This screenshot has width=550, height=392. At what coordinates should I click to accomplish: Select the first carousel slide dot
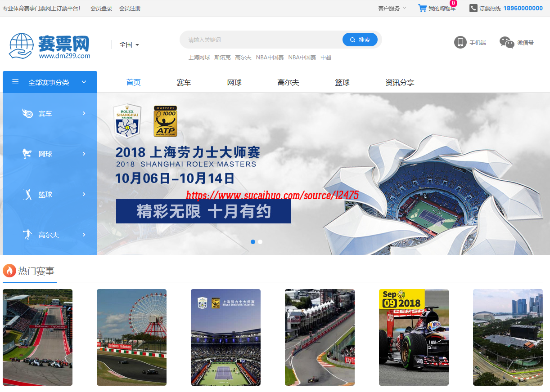[x=253, y=242]
